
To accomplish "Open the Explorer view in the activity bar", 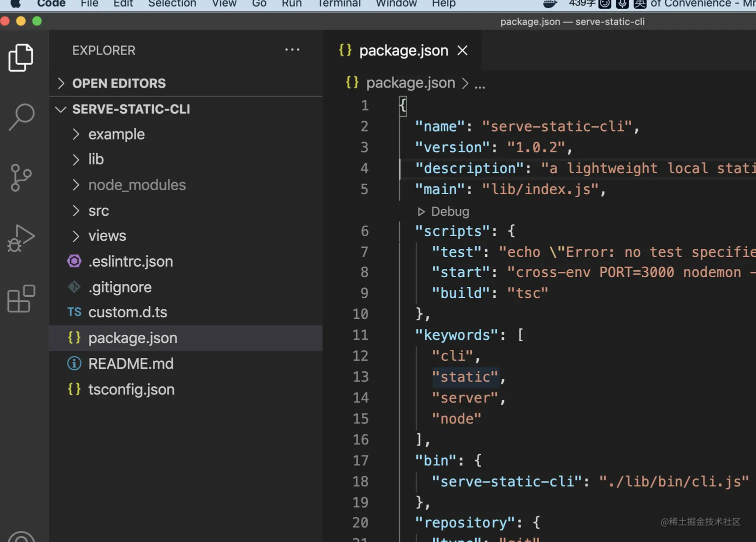I will [21, 58].
